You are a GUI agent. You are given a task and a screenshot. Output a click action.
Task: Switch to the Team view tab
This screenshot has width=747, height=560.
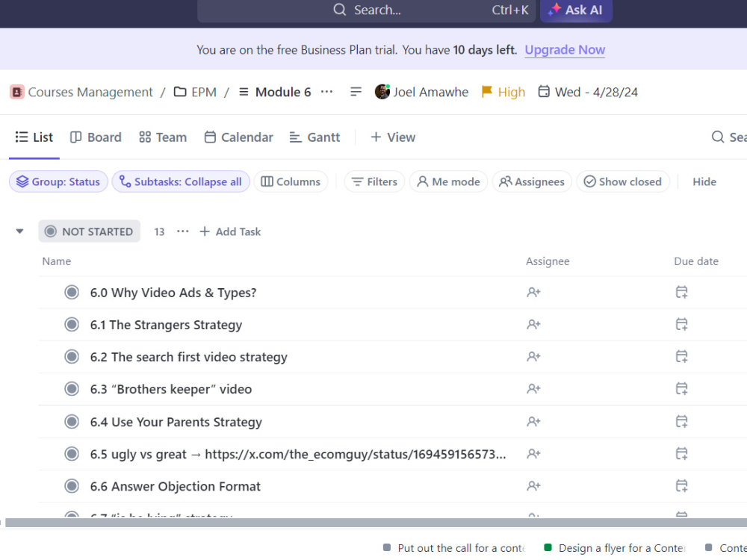pos(163,137)
